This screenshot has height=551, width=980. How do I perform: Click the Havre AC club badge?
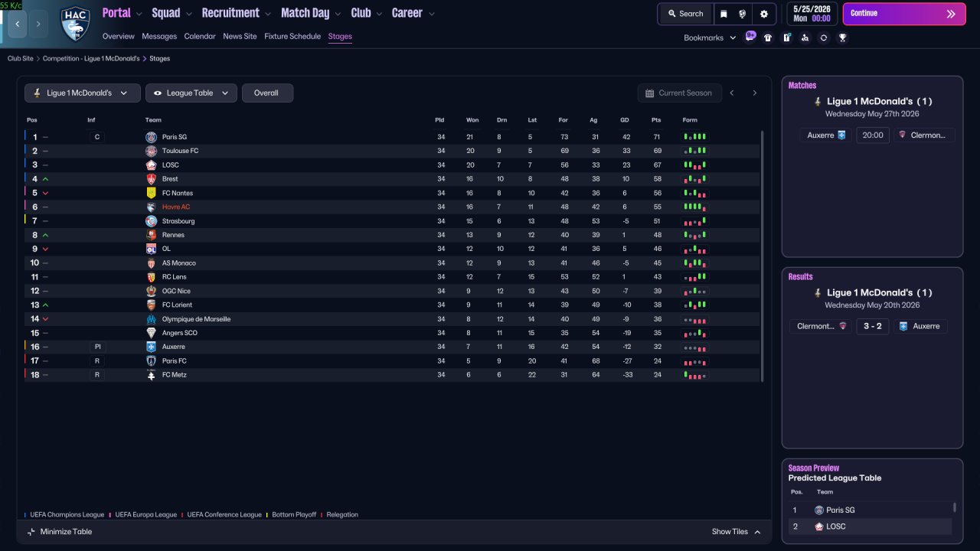coord(75,23)
